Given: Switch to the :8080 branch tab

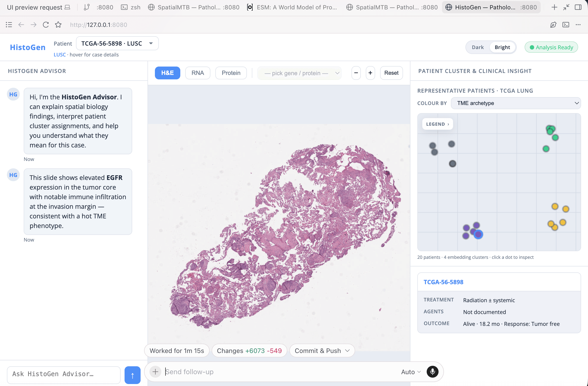Looking at the screenshot, I should 99,7.
